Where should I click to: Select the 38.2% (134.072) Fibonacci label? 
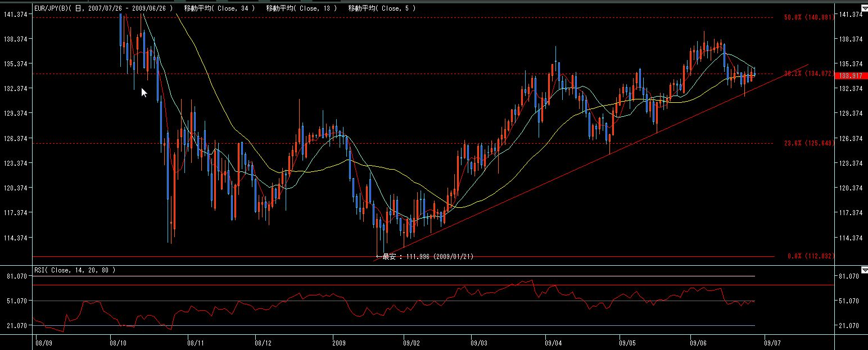pos(808,74)
